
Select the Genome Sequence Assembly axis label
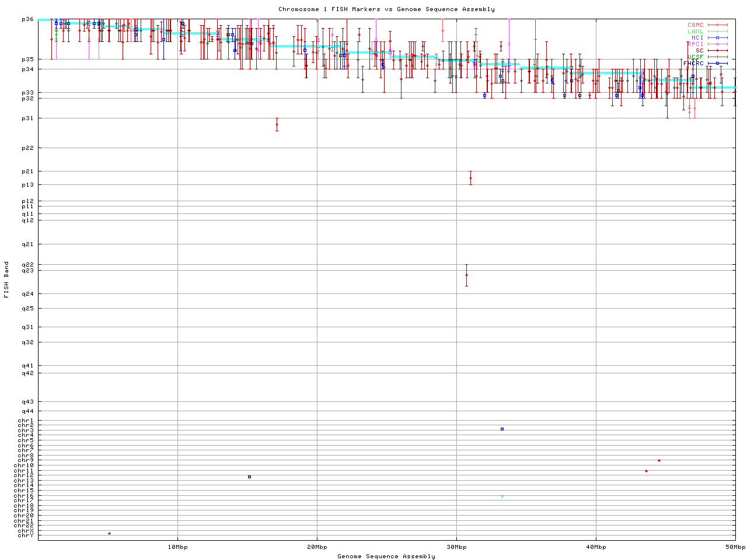click(386, 556)
